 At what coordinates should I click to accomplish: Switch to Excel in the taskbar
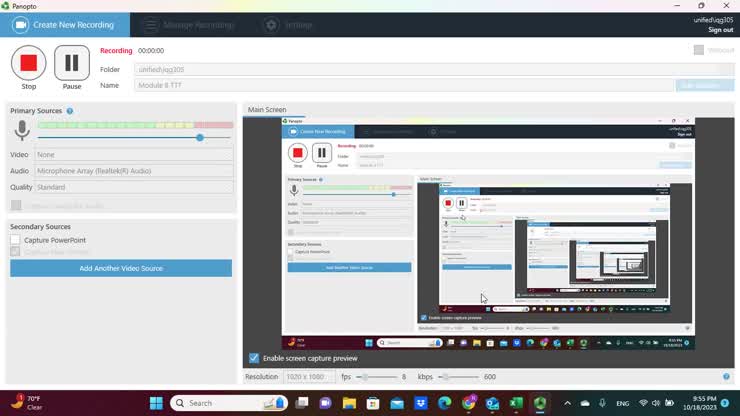point(516,403)
